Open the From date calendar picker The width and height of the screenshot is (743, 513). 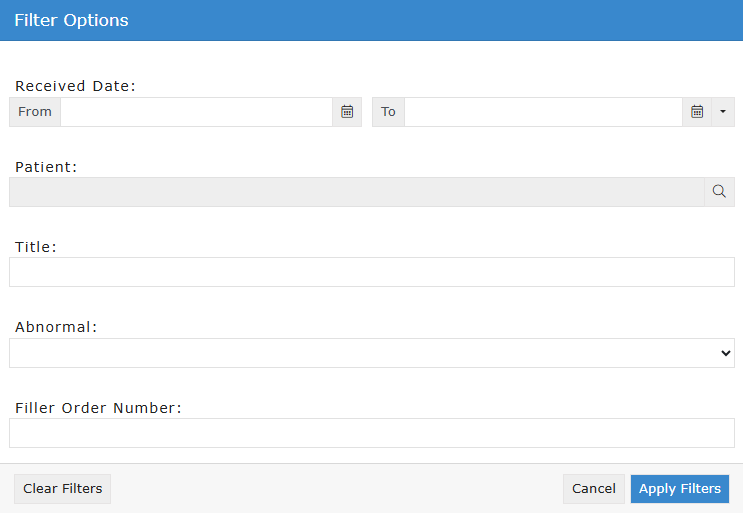point(347,112)
